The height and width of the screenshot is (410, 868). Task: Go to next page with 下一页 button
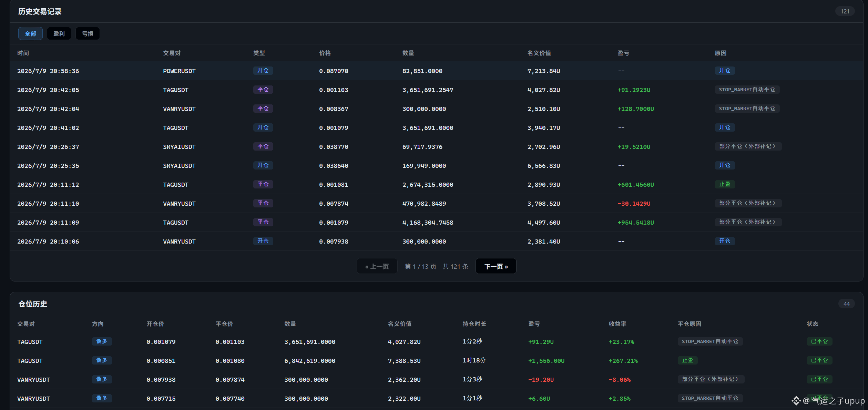pyautogui.click(x=496, y=266)
